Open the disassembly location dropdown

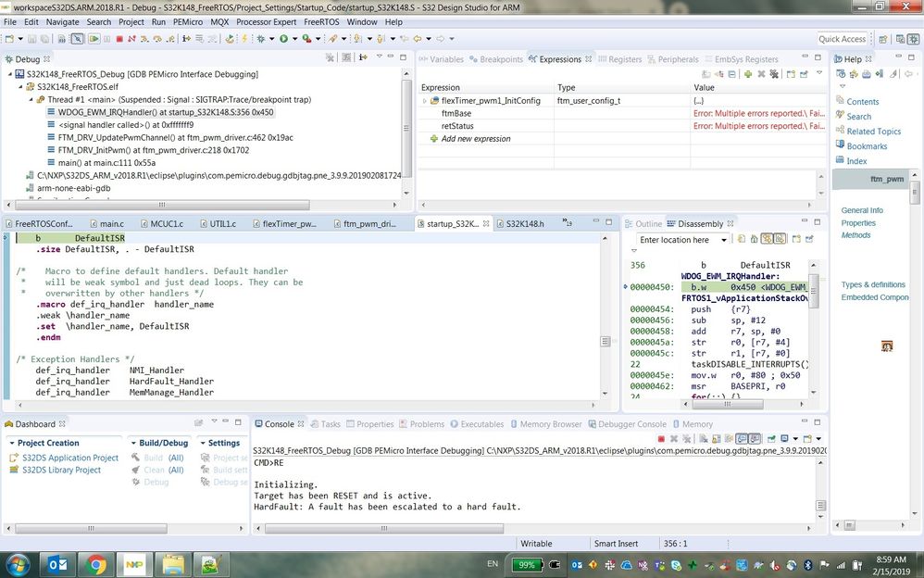point(724,240)
